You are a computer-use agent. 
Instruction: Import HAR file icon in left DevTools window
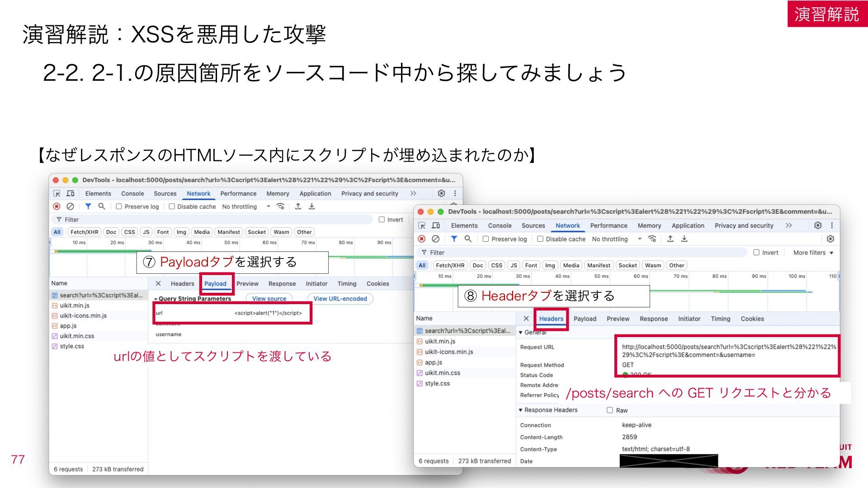[x=298, y=206]
